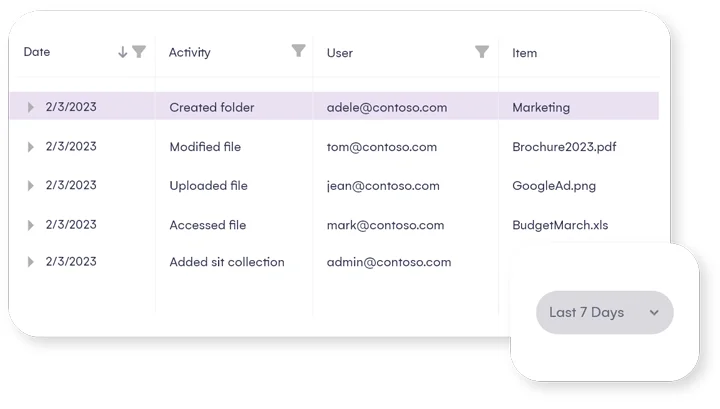Select the adele@contoso.com user cell
Screen dimensions: 720x409
click(x=386, y=108)
